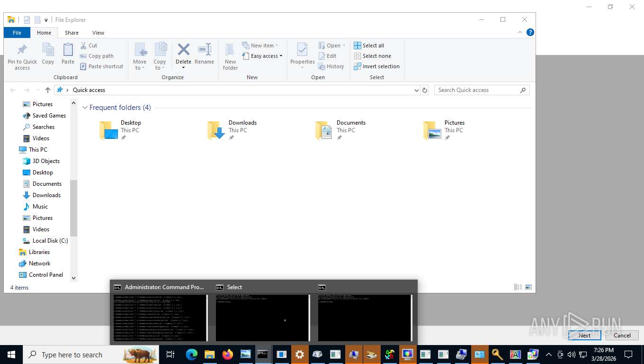Screen dimensions: 644x364
Task: Click the Next button
Action: pyautogui.click(x=584, y=335)
